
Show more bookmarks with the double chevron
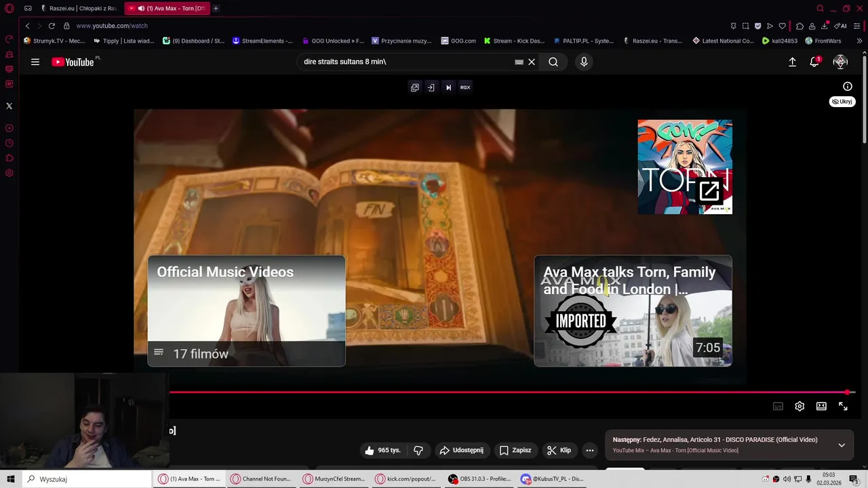point(859,41)
